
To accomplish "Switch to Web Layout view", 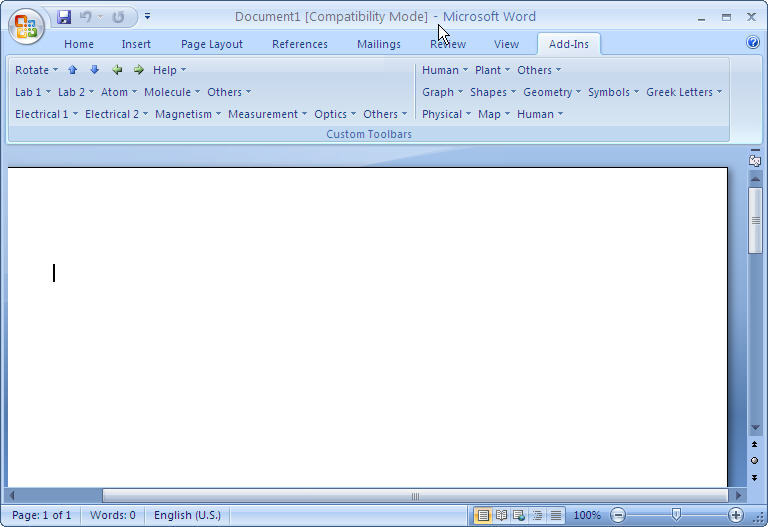I will coord(519,515).
